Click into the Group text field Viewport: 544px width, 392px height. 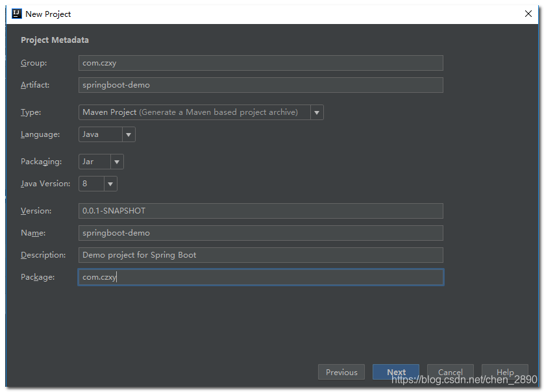(x=260, y=63)
